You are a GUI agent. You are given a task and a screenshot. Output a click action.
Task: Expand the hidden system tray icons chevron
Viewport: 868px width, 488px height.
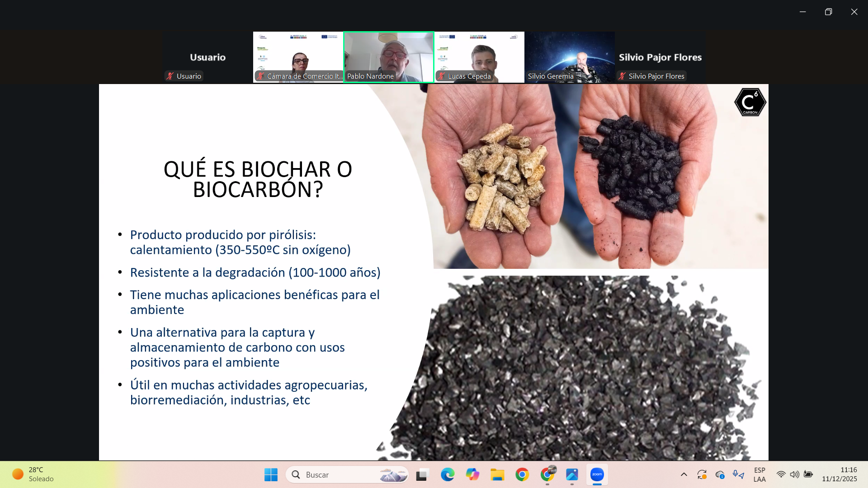coord(684,474)
